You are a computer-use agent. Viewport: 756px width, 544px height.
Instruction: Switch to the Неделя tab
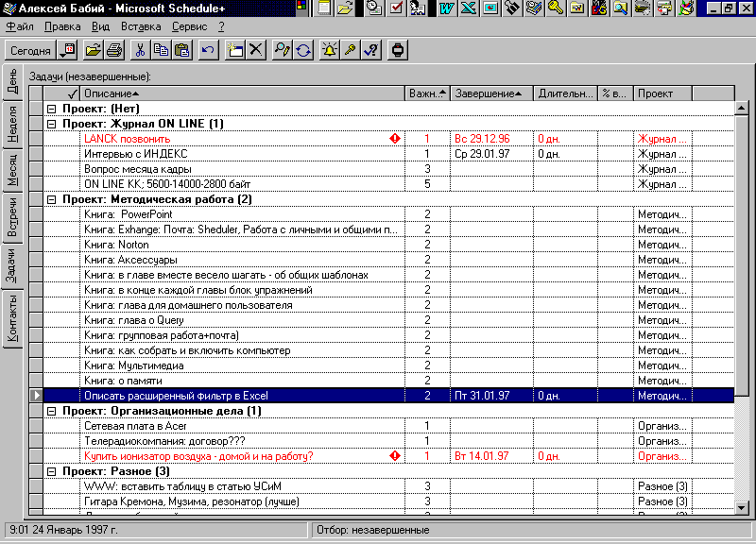(x=12, y=125)
